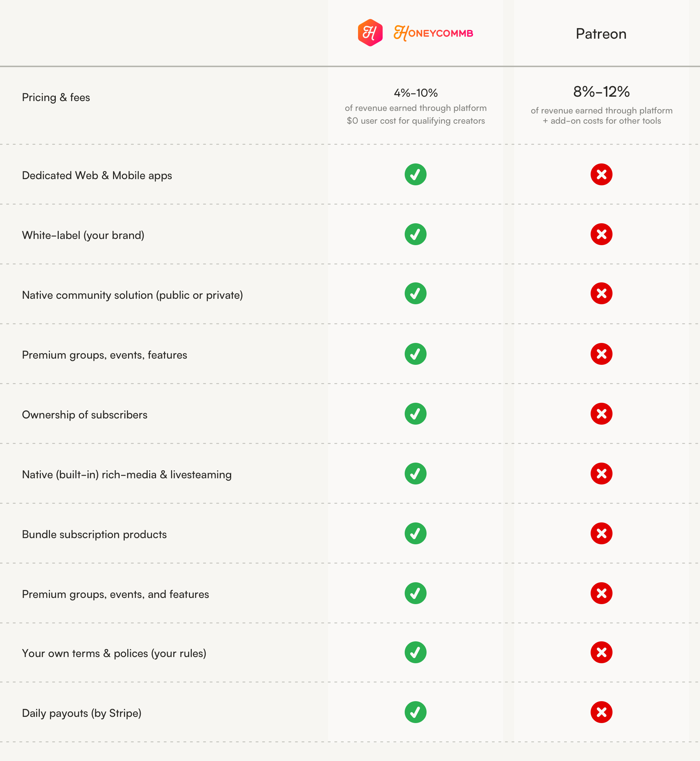Click the red X for Daily payouts row
Screen dimensions: 700x761
(602, 712)
